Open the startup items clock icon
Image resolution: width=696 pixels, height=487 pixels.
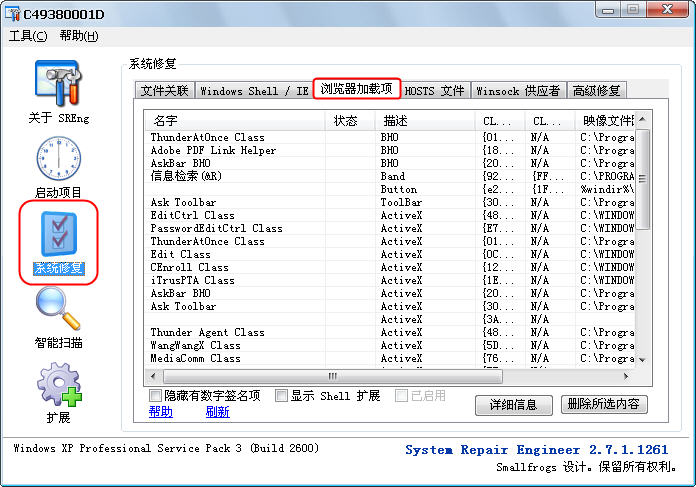[58, 158]
